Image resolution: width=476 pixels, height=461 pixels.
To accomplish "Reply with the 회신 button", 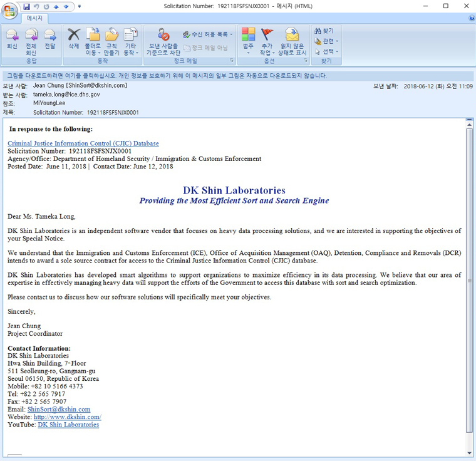I will [12, 39].
